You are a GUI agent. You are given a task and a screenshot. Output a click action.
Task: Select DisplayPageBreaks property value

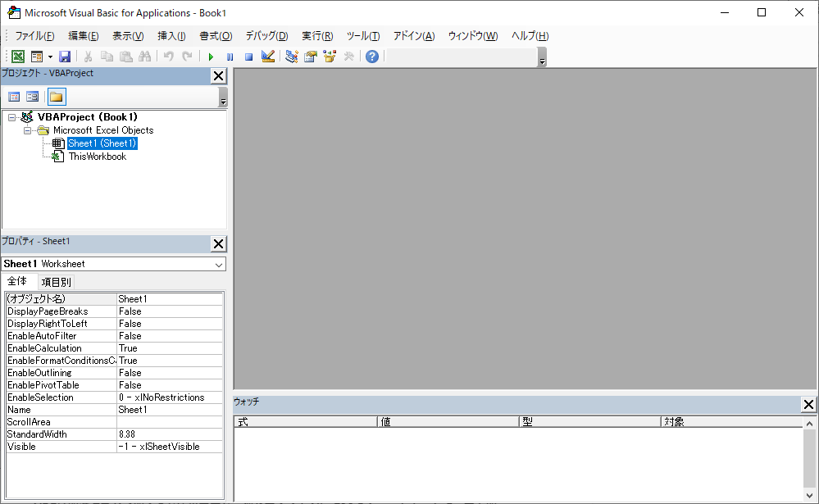point(170,311)
